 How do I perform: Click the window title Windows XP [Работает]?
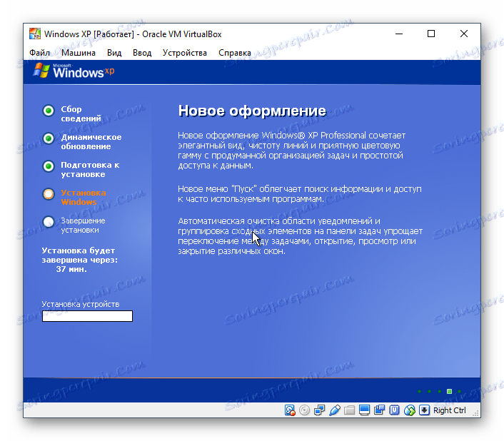[x=89, y=34]
